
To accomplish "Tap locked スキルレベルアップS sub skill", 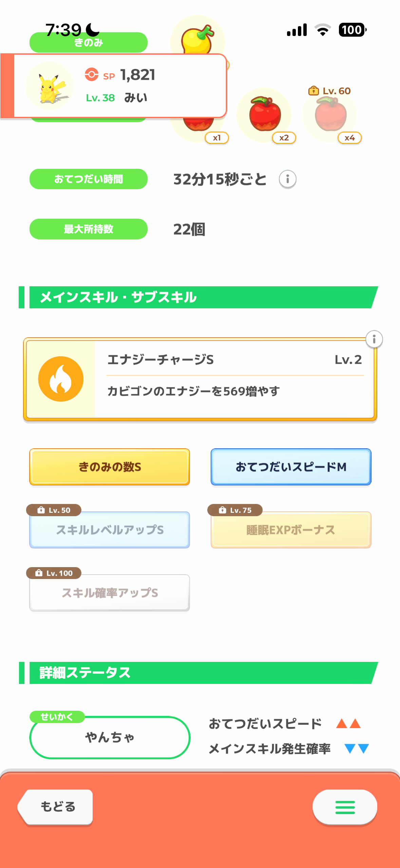I will tap(110, 530).
